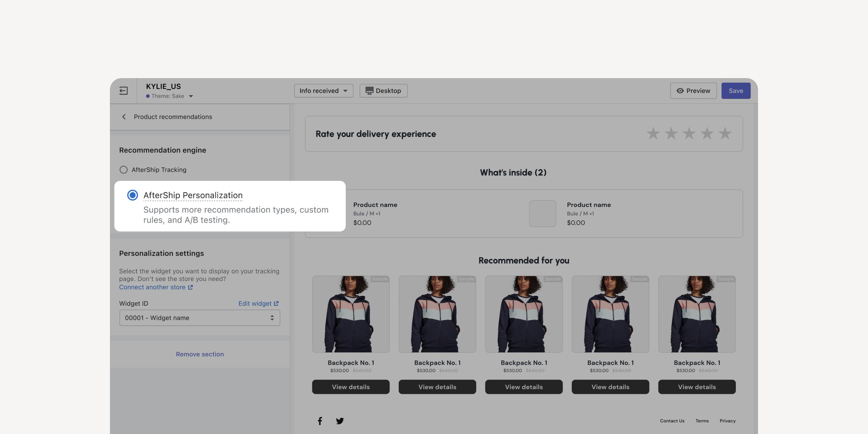Screen dimensions: 868x434
Task: Click the exit editor icon
Action: coord(123,91)
